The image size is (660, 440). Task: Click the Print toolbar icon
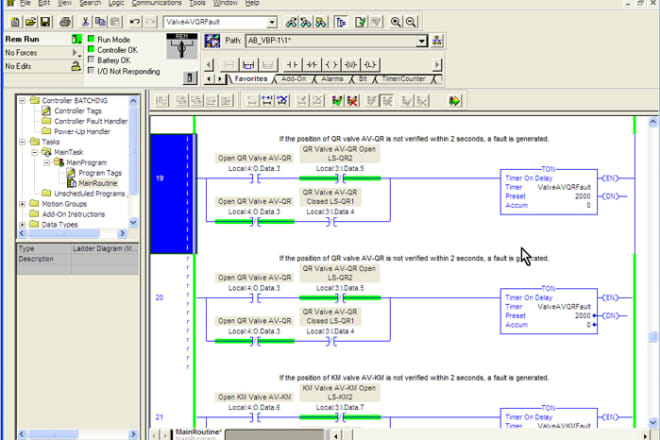pyautogui.click(x=65, y=22)
